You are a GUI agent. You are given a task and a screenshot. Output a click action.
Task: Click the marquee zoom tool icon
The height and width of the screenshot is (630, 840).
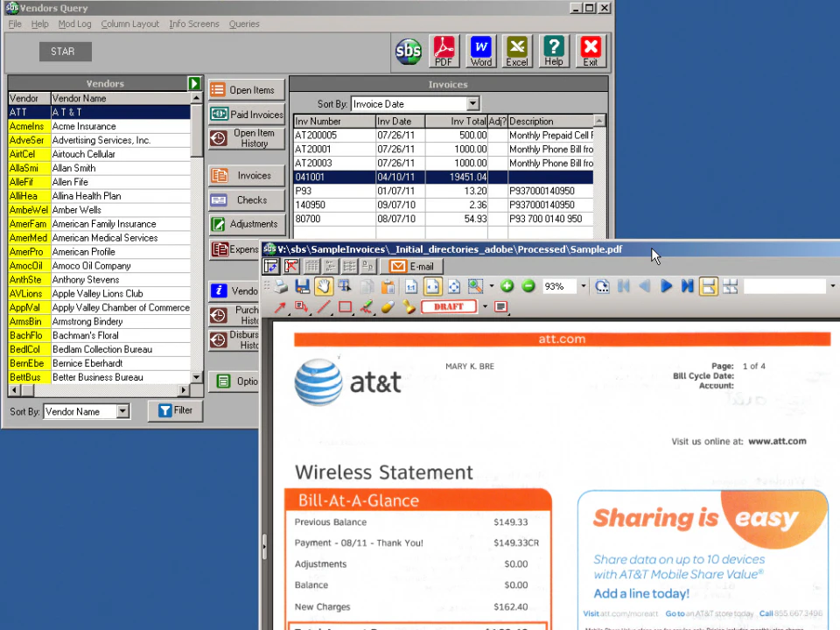(x=475, y=287)
